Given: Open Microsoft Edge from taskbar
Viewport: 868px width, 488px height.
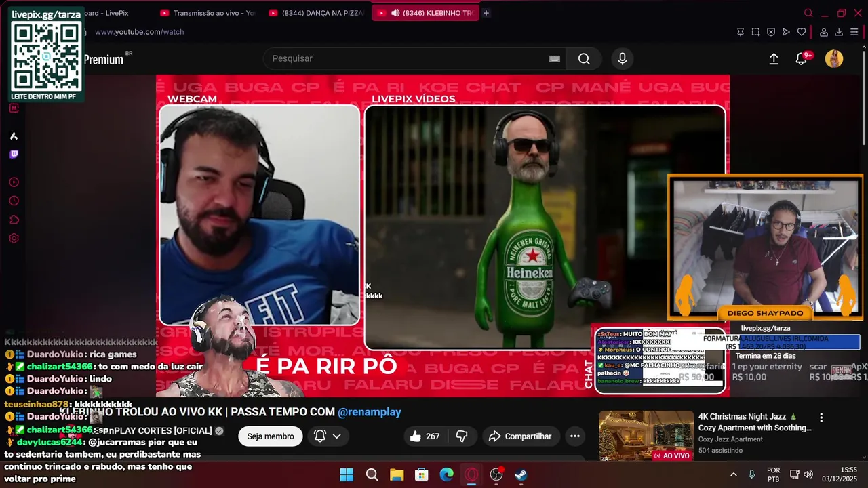Looking at the screenshot, I should (446, 474).
